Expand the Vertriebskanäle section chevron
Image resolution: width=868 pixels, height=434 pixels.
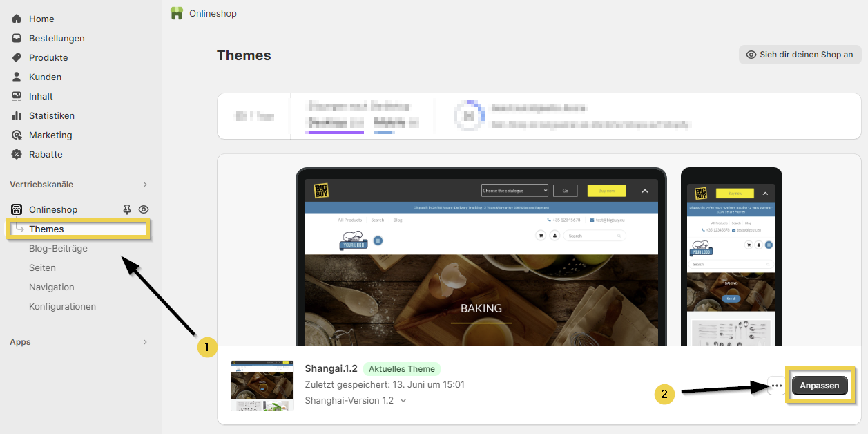tap(144, 185)
